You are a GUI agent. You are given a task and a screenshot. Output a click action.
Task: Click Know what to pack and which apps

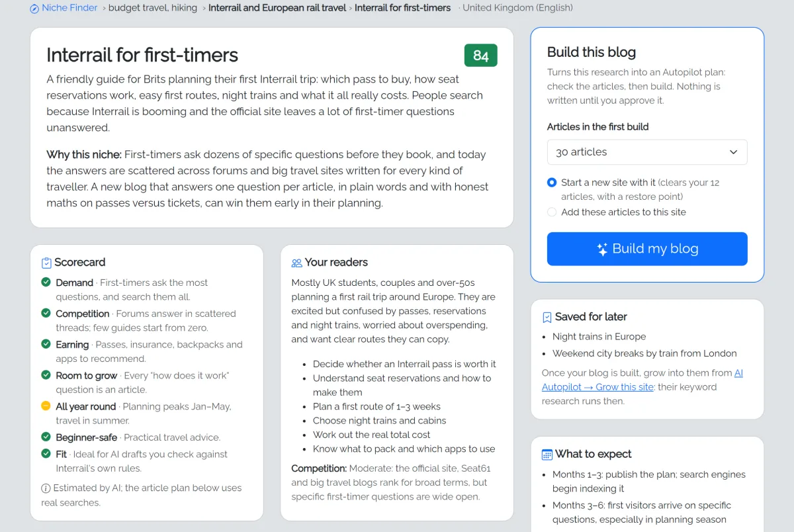coord(404,449)
